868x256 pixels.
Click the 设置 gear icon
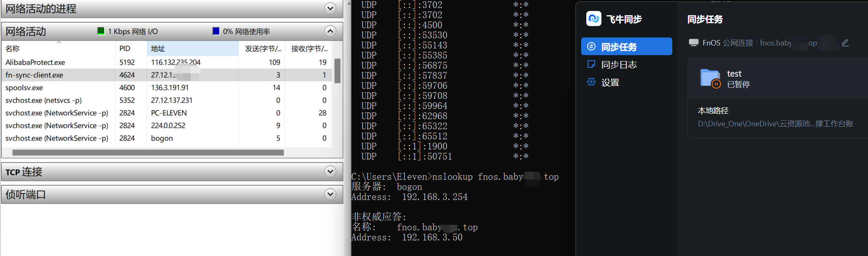point(591,82)
